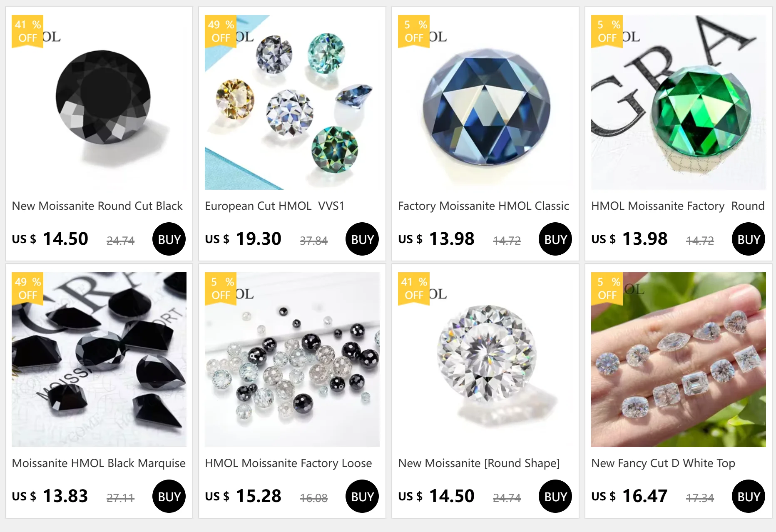The image size is (776, 532).
Task: Open the blue faceted moissanite image
Action: tap(485, 102)
